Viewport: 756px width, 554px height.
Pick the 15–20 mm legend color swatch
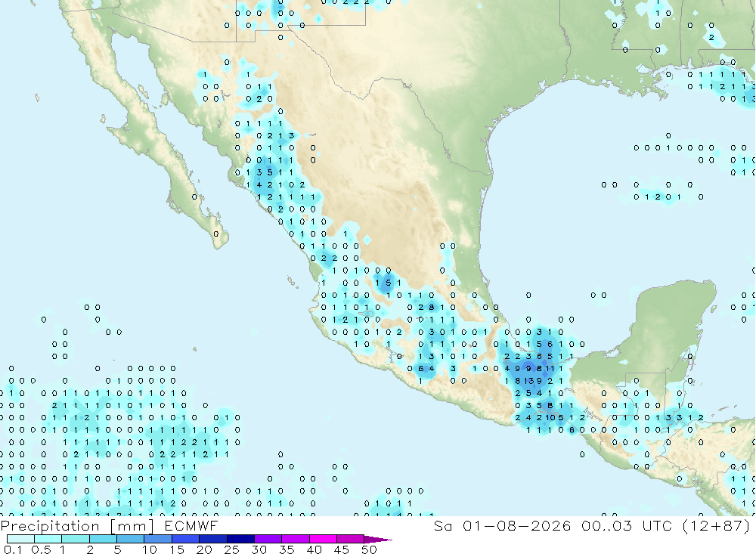pyautogui.click(x=185, y=539)
